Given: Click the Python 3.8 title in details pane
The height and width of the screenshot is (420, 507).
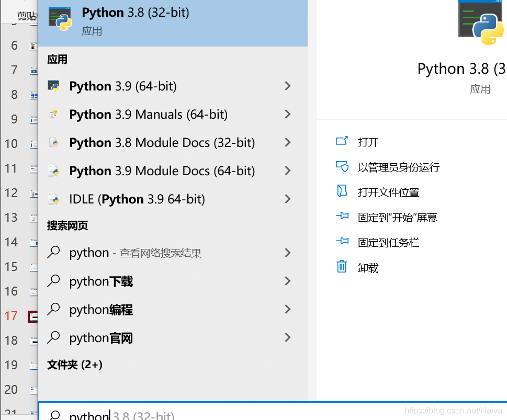Looking at the screenshot, I should click(x=461, y=69).
